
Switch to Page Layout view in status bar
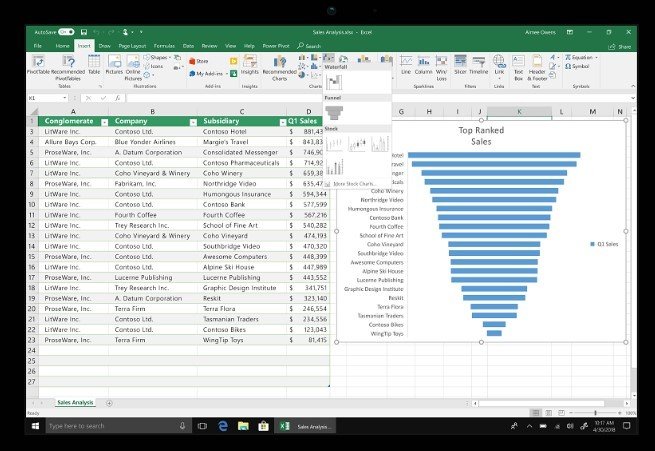point(548,413)
